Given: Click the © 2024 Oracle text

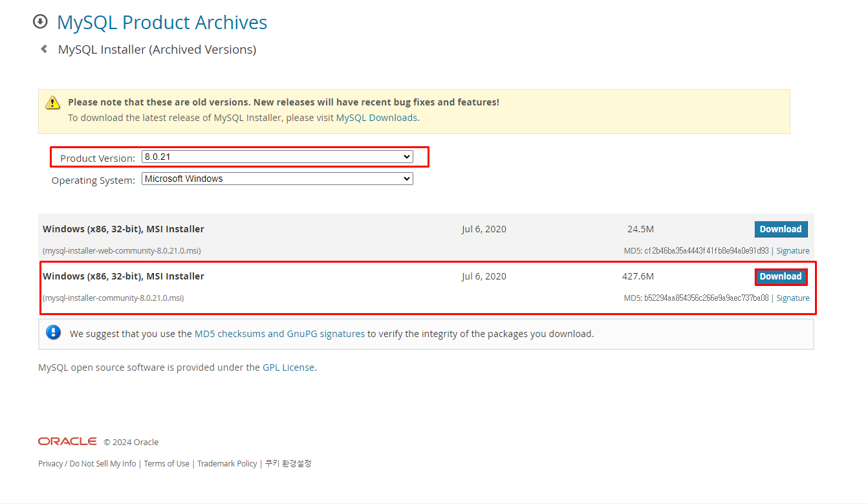Looking at the screenshot, I should click(x=131, y=442).
